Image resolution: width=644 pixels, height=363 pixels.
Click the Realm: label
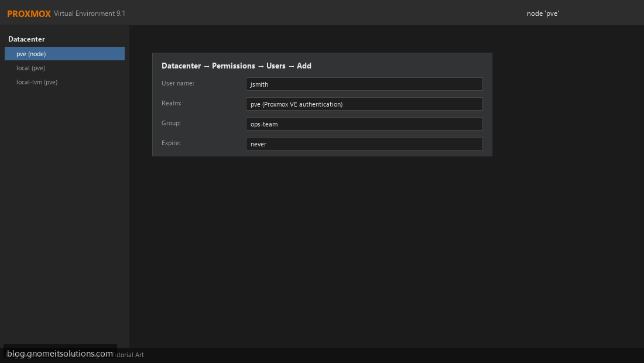coord(172,103)
